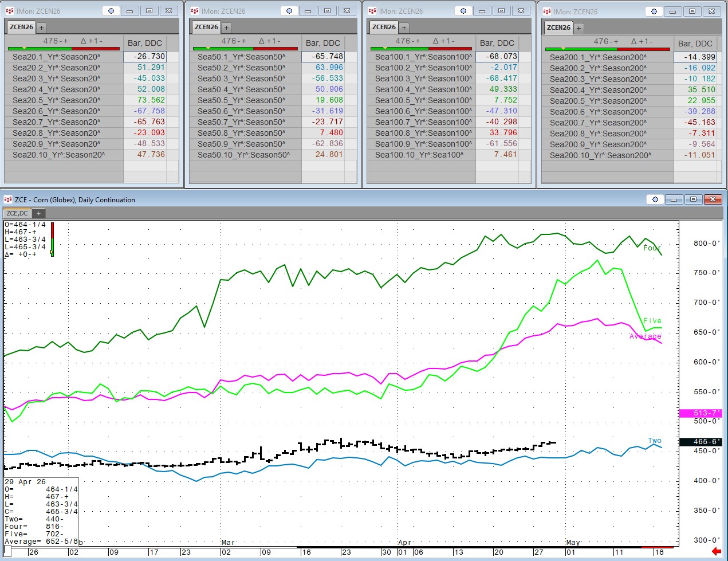
Task: Click the circle icon in fourth IMon window
Action: click(x=654, y=11)
